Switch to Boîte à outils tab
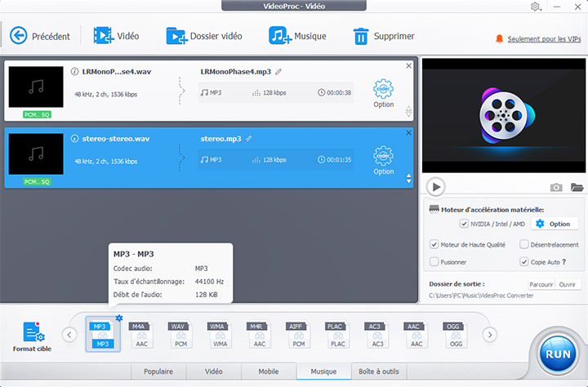The width and height of the screenshot is (588, 387). tap(379, 371)
